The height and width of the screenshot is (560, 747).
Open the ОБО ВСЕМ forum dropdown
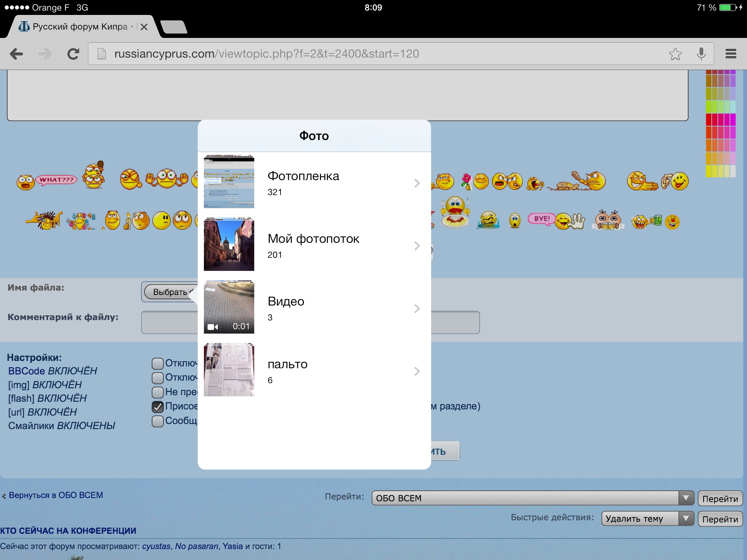click(533, 498)
